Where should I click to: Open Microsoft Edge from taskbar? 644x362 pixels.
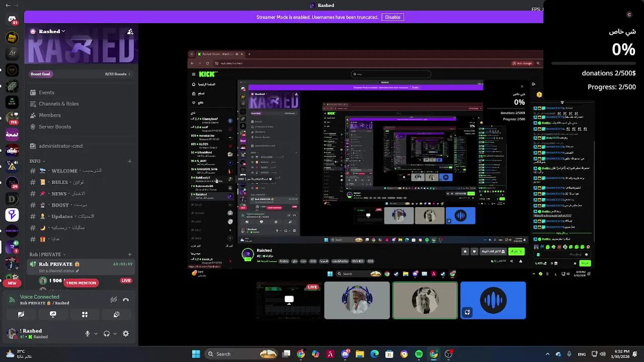(x=374, y=354)
